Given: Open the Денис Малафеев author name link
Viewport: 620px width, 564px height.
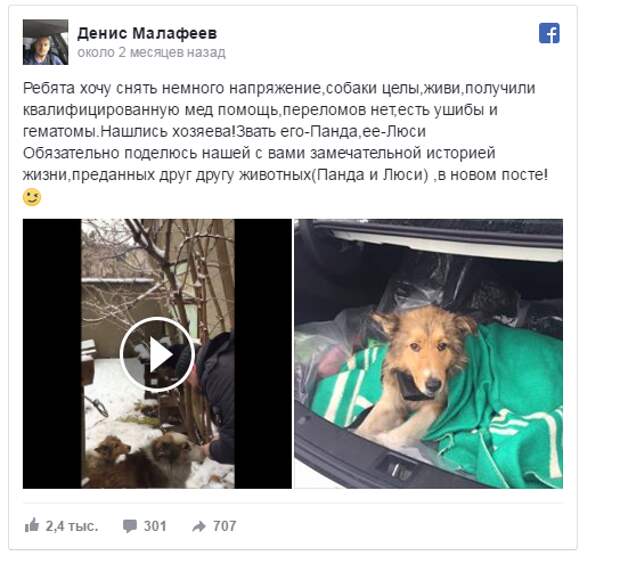Looking at the screenshot, I should (x=147, y=33).
